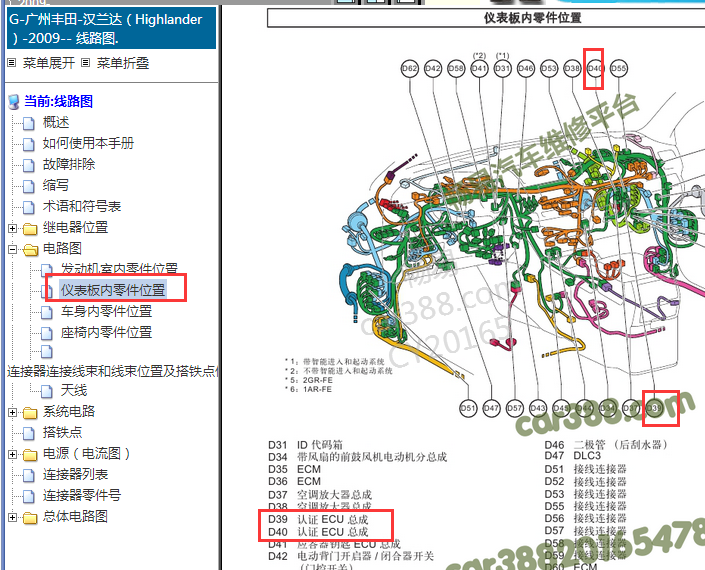Click the D40 认证 ECU 总成 legend line
Screen dimensions: 705x570
pos(318,532)
